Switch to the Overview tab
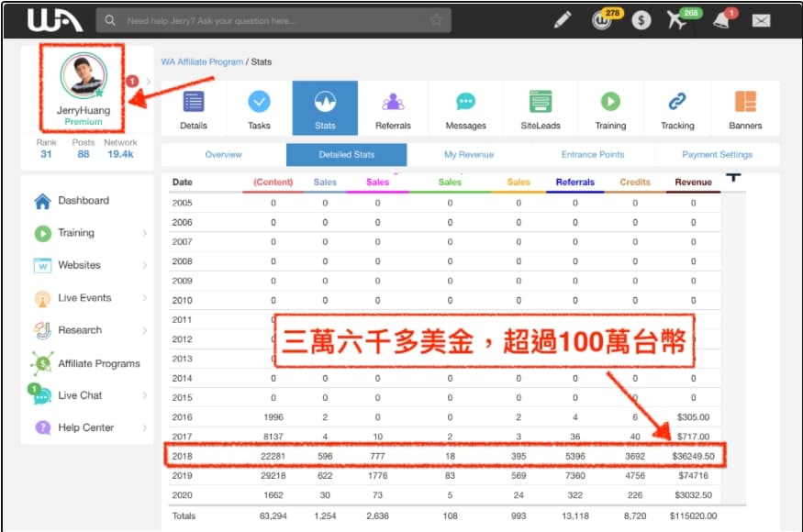The image size is (803, 532). 223,155
